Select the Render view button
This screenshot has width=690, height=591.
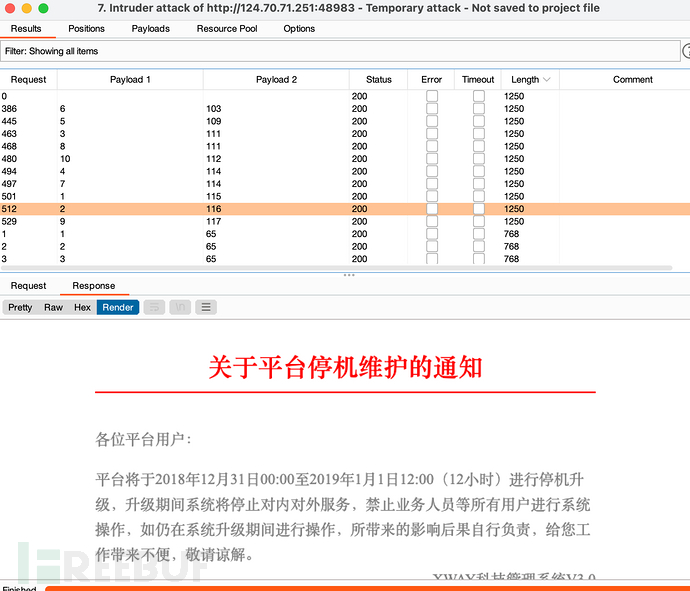point(118,307)
